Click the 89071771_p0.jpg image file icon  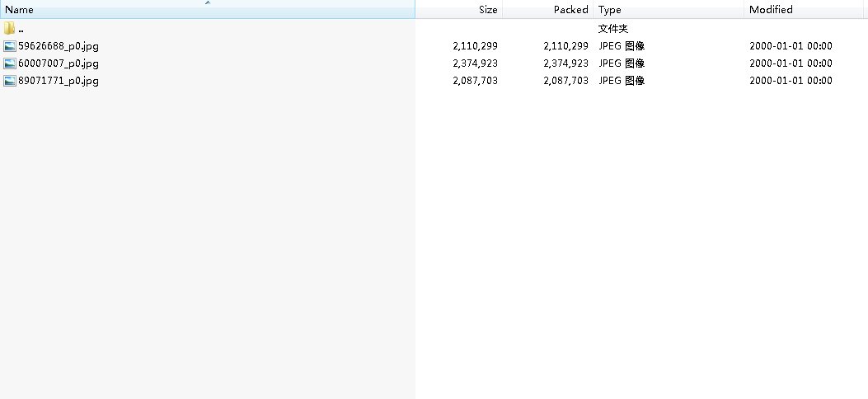(x=10, y=81)
